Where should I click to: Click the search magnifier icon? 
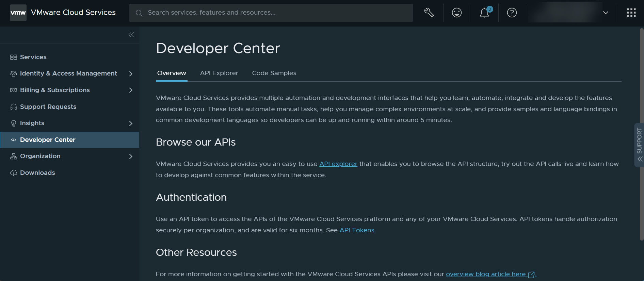(139, 13)
